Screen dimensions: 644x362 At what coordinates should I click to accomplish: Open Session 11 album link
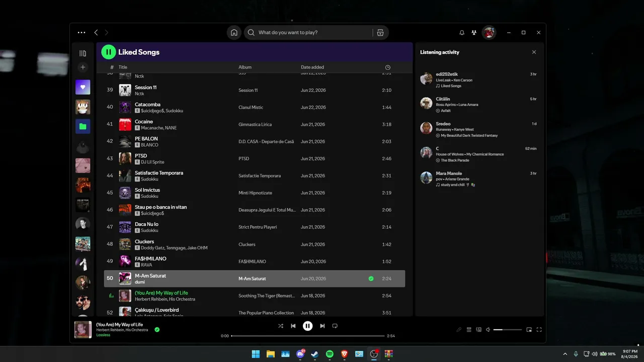248,90
